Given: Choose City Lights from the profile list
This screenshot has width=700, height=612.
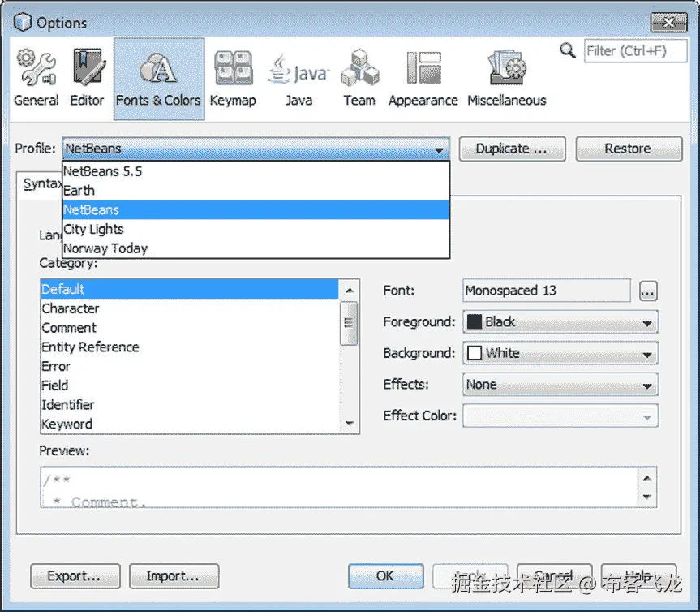Looking at the screenshot, I should 94,229.
